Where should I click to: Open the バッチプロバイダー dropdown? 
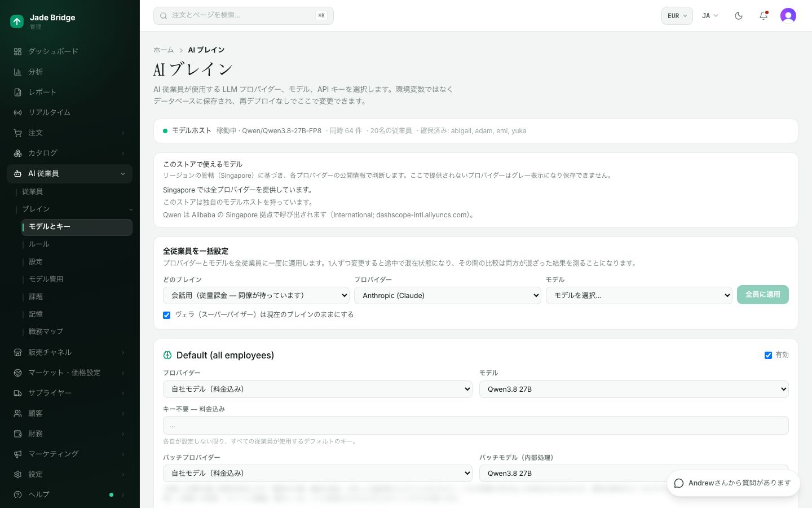coord(317,473)
